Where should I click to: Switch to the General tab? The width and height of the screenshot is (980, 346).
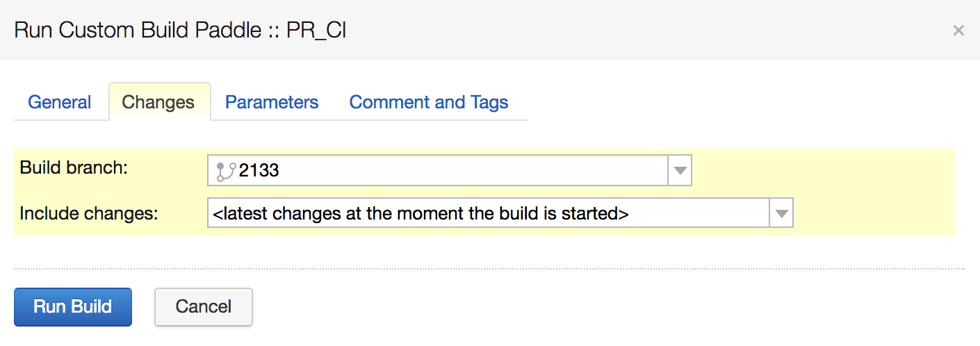coord(59,102)
